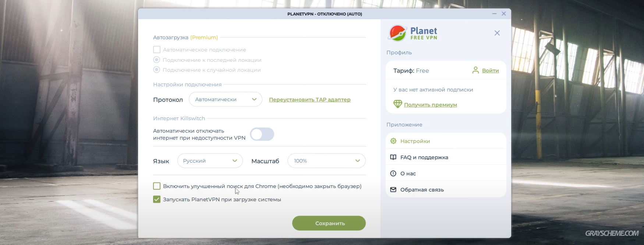Close the side profile panel with X
The image size is (644, 245).
click(x=497, y=33)
